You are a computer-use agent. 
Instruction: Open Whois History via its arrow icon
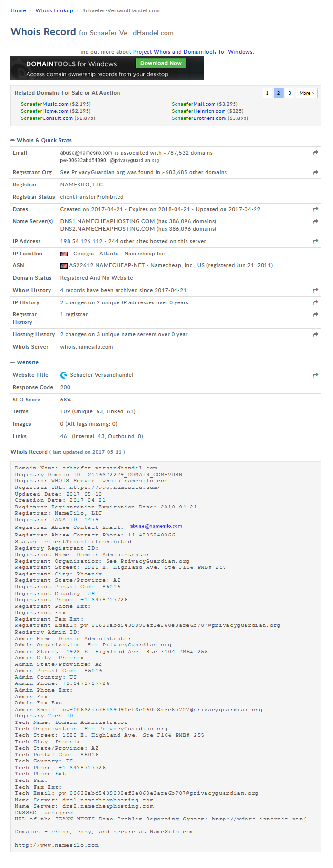(x=315, y=290)
